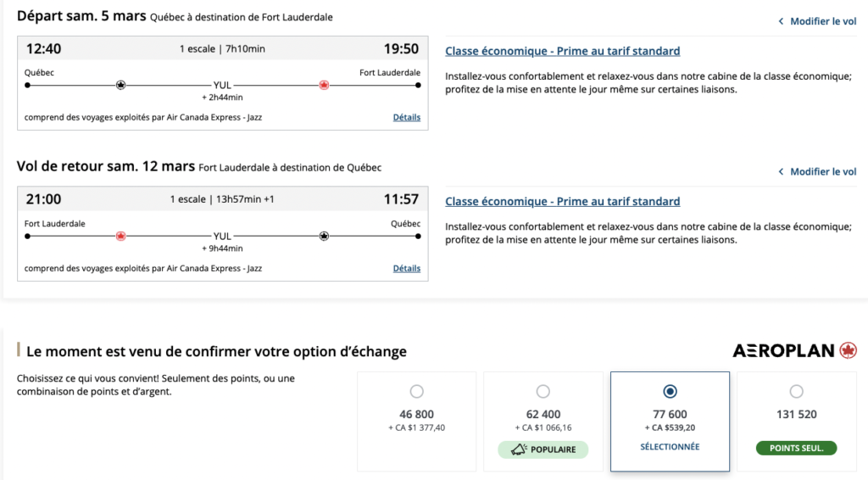Click the Aeroplan maple leaf logo
This screenshot has height=480, width=868.
848,350
